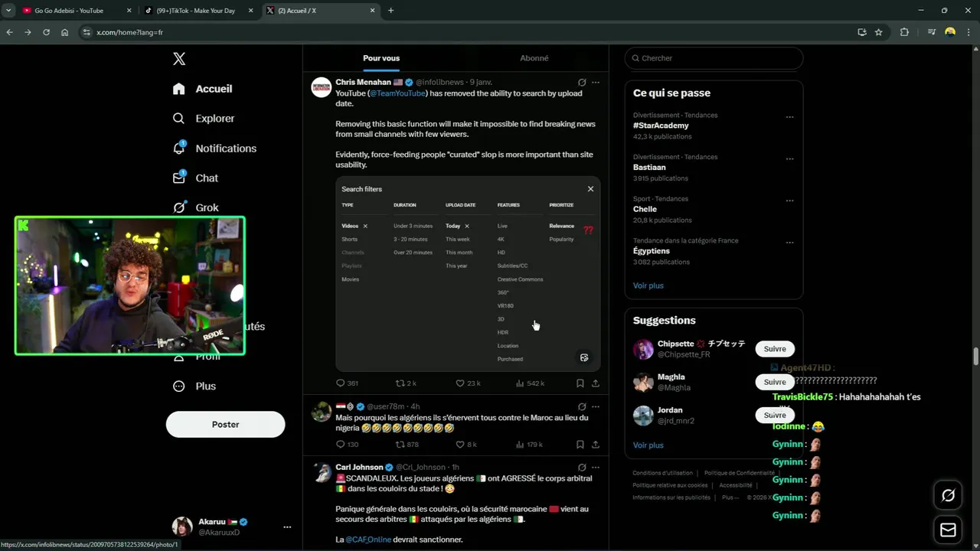This screenshot has height=551, width=980.
Task: Open the Grok icon in sidebar
Action: pos(179,207)
